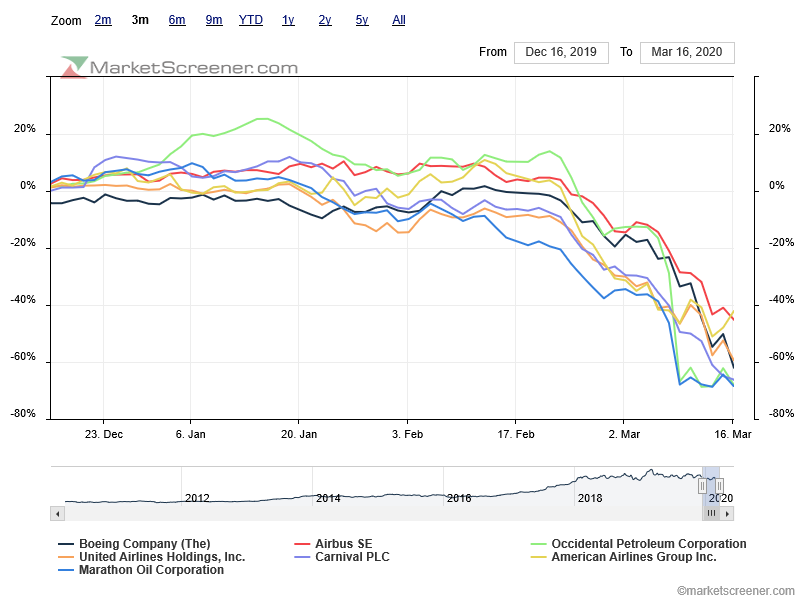Click the Airbus red legend line
Viewport: 805px width, 600px height.
(x=302, y=544)
